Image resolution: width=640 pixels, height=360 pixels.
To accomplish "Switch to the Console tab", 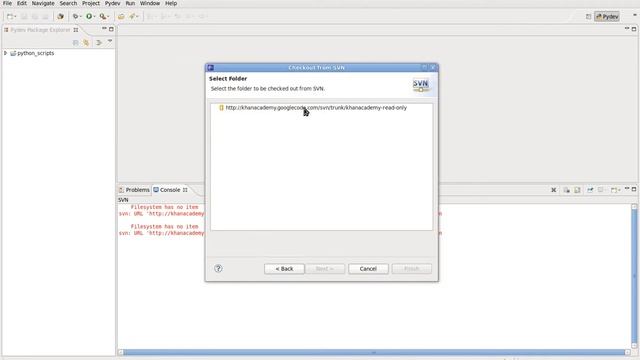I will point(170,190).
